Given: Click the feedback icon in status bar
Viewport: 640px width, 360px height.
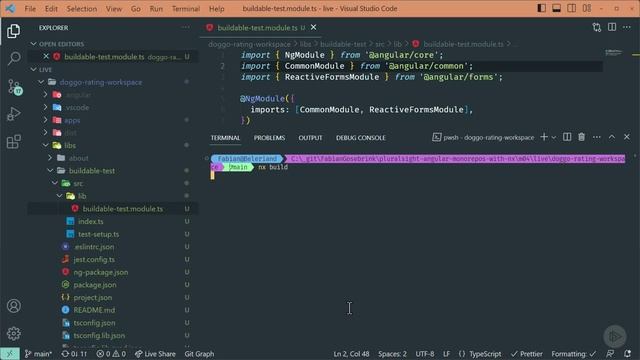Looking at the screenshot, I should point(610,354).
